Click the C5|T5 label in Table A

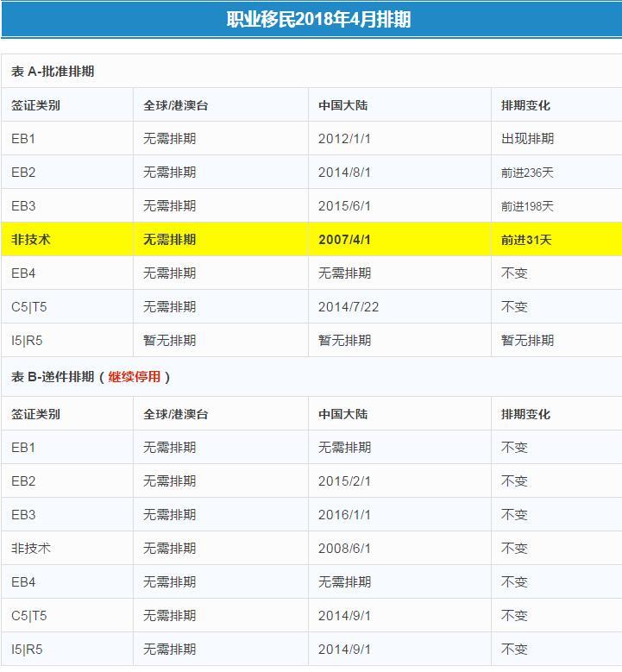click(x=28, y=307)
